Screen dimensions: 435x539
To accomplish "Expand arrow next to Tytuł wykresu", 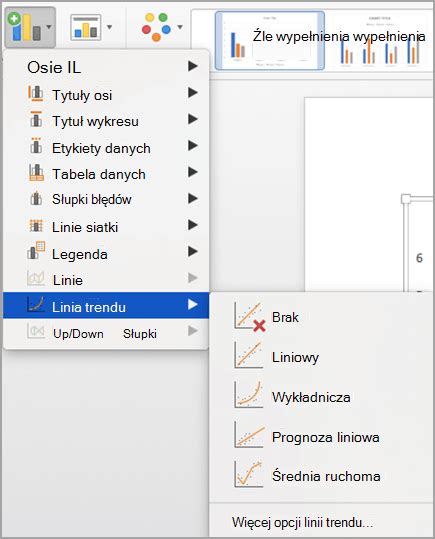I will pyautogui.click(x=193, y=119).
